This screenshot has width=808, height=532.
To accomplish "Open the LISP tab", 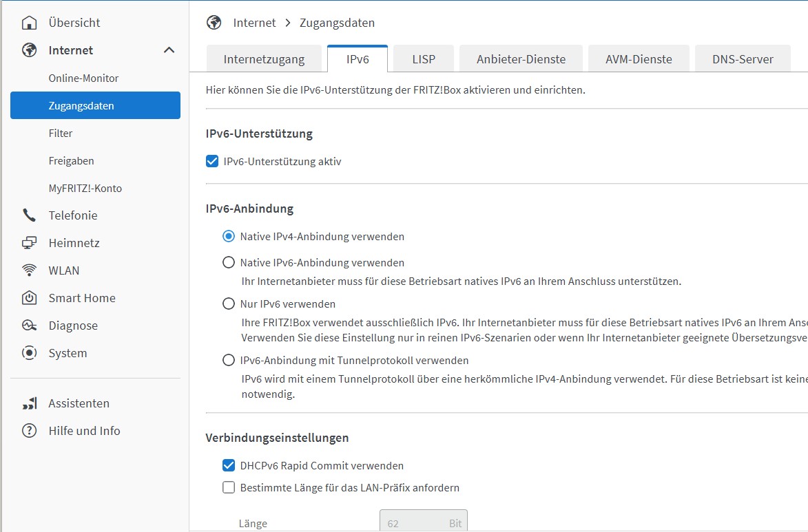I will click(424, 58).
